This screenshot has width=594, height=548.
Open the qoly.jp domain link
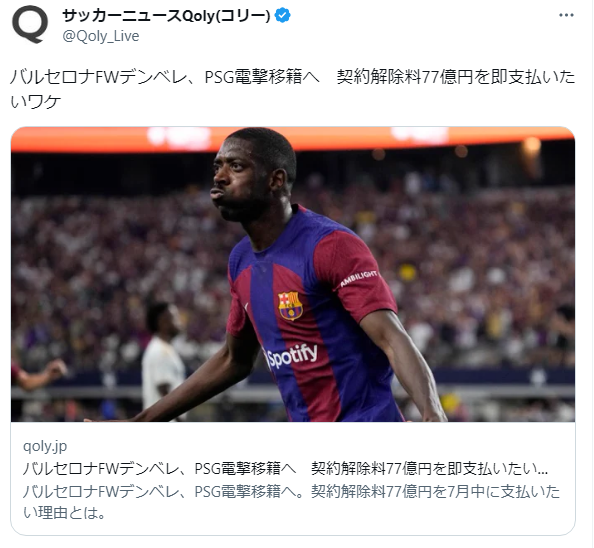click(45, 446)
